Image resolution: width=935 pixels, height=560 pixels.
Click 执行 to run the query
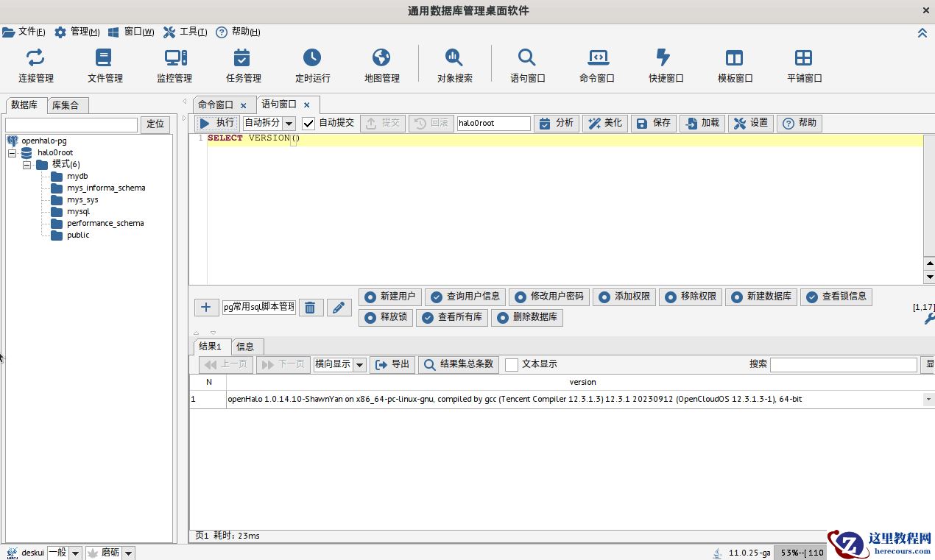click(217, 123)
